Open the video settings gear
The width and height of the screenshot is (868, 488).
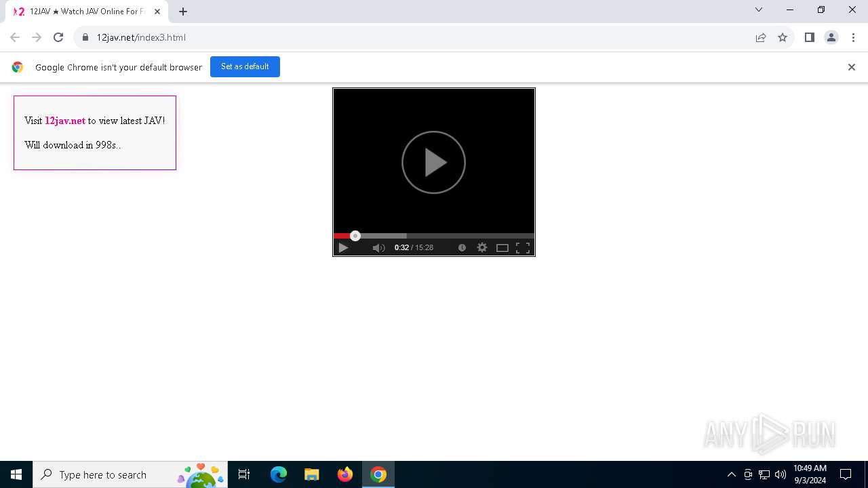coord(482,248)
